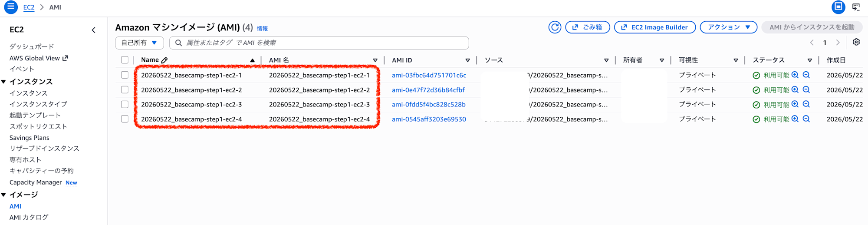
Task: Click available status checkmark for ec2-1
Action: click(756, 76)
